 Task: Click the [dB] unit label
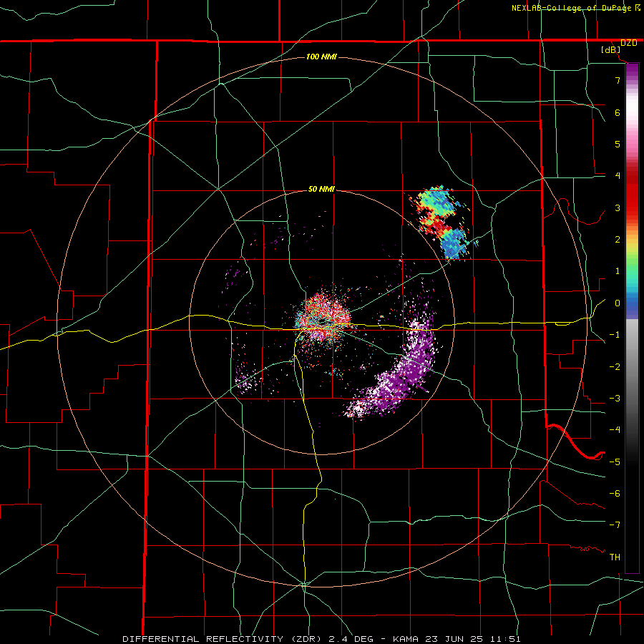point(611,50)
